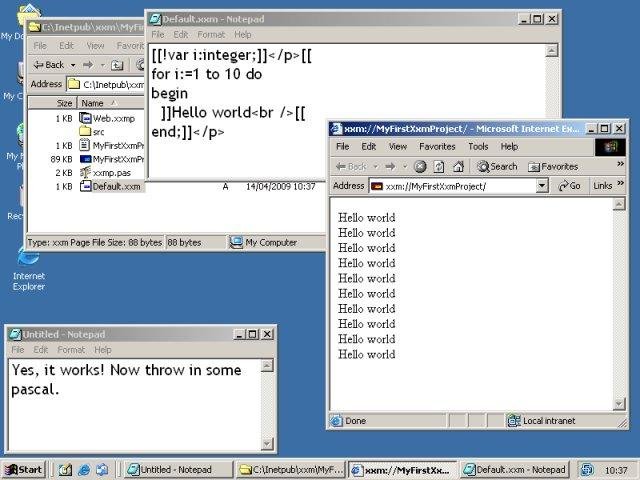Select the xxmp.pas file
This screenshot has height=480, width=640.
pyautogui.click(x=105, y=173)
